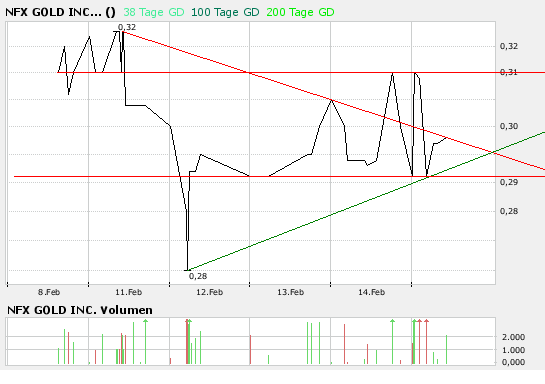Image resolution: width=545 pixels, height=384 pixels.
Task: Select the 14.Feb date label
Action: pyautogui.click(x=372, y=292)
